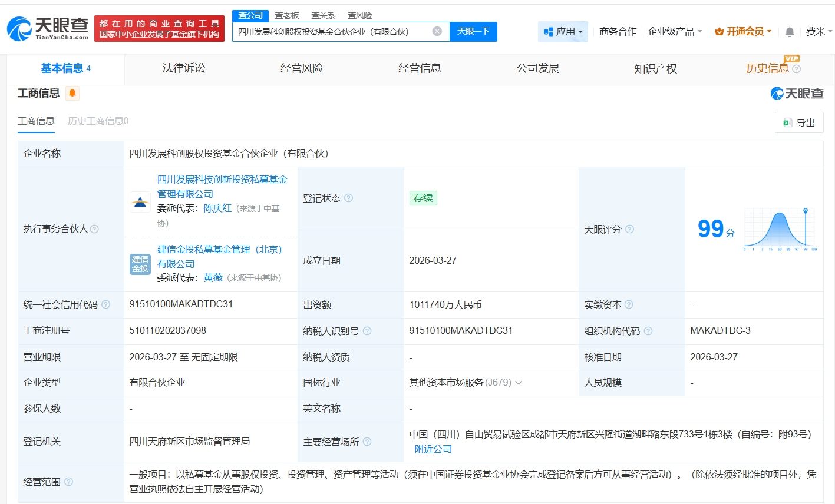Click the help icon beside 经营范围
835x504 pixels.
coord(69,482)
